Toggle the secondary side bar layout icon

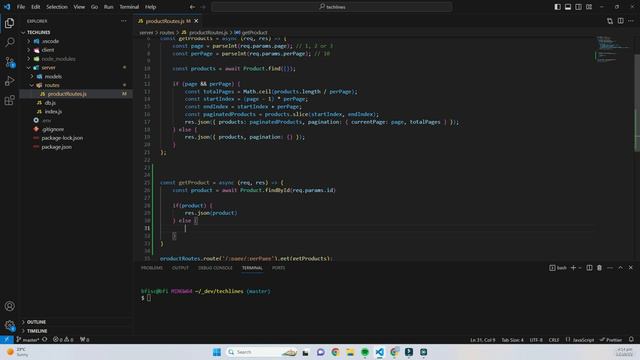pyautogui.click(x=578, y=7)
